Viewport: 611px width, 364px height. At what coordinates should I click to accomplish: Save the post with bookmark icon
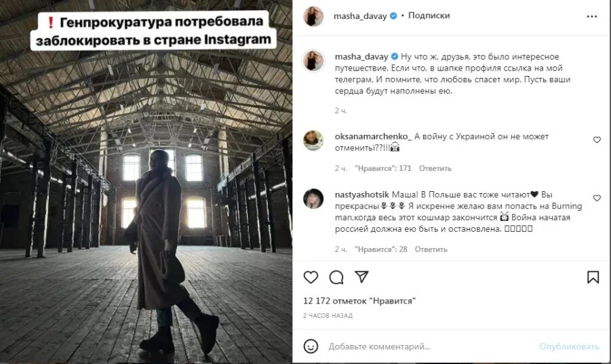[x=593, y=277]
